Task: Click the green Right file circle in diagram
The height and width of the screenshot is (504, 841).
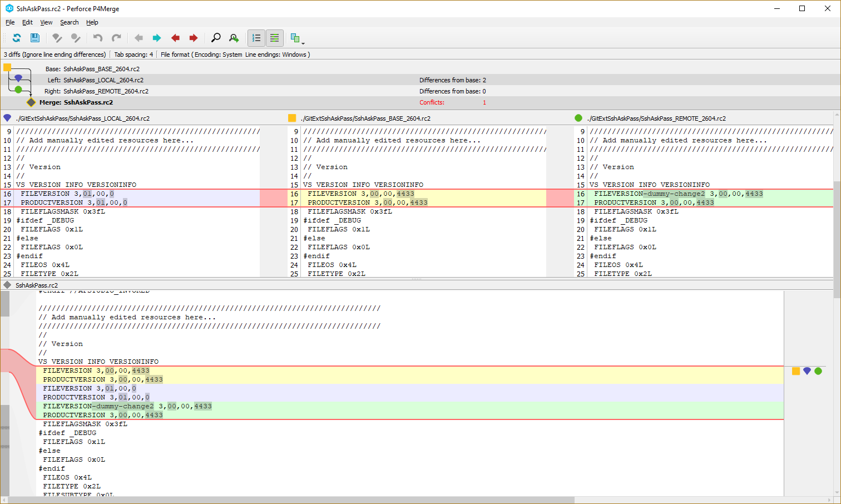Action: coord(18,90)
